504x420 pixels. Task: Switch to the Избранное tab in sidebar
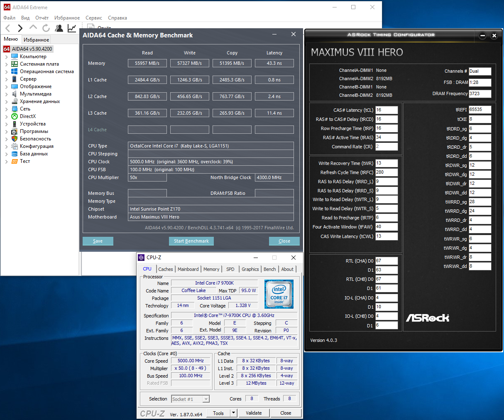click(36, 40)
